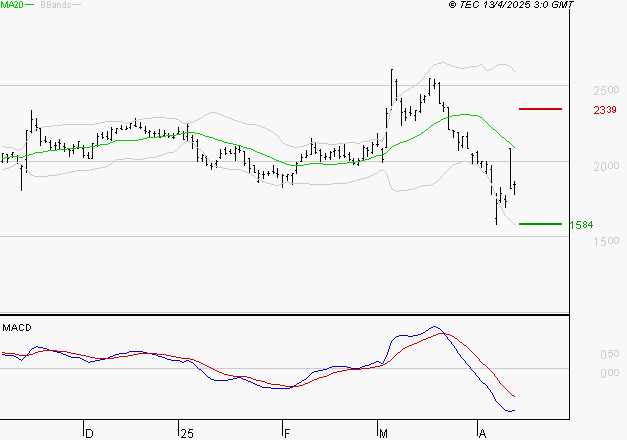The height and width of the screenshot is (440, 627).
Task: Click the green 1584 support level marker
Action: 540,224
